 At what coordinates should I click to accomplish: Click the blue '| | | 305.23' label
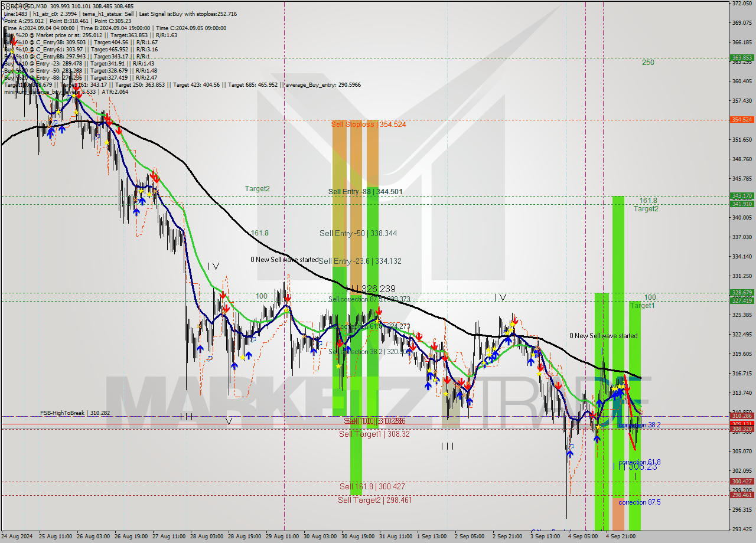click(634, 466)
